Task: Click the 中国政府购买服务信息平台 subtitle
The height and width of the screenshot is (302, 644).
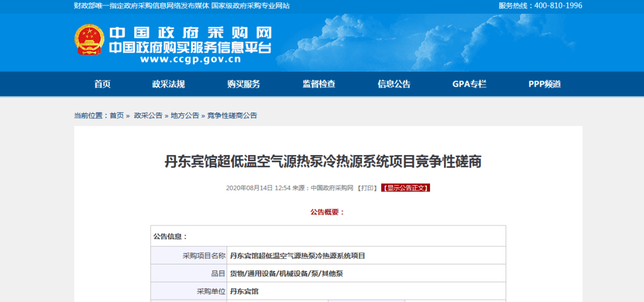Action: (190, 47)
